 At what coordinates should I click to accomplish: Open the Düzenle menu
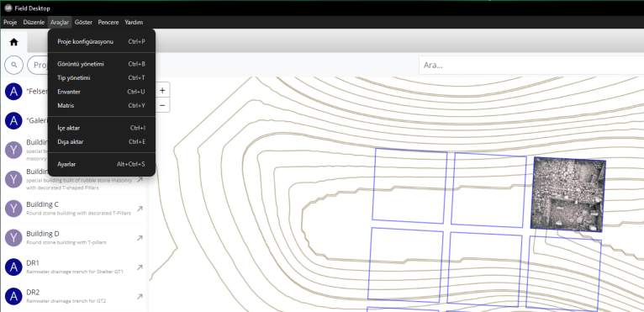tap(34, 22)
